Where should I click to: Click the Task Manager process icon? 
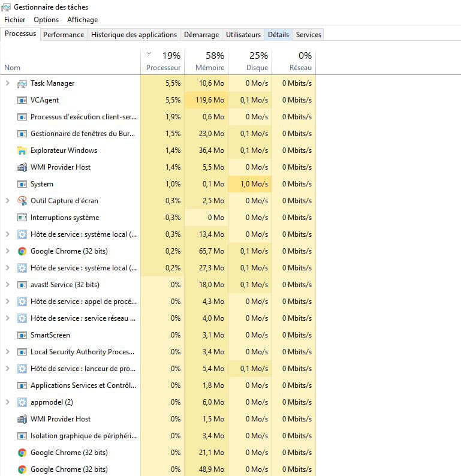tap(22, 83)
